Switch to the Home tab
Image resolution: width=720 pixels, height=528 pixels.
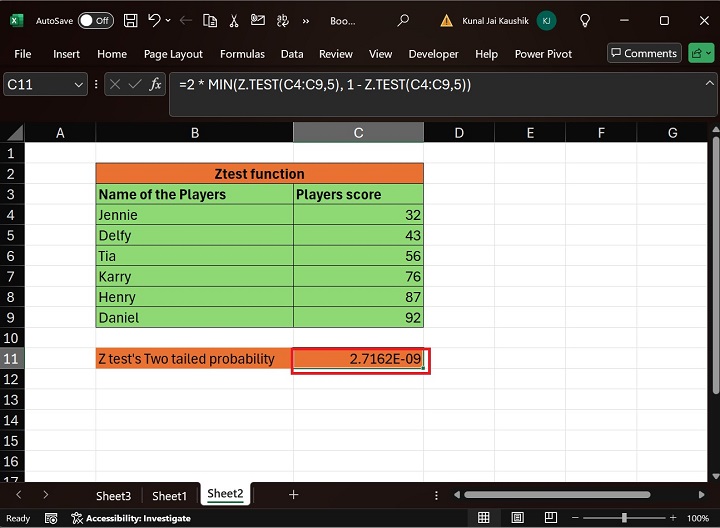tap(112, 54)
